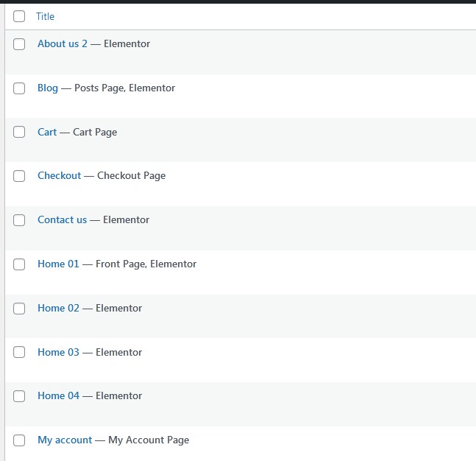Open the Blog posts page link
Image resolution: width=476 pixels, height=461 pixels.
pos(47,88)
